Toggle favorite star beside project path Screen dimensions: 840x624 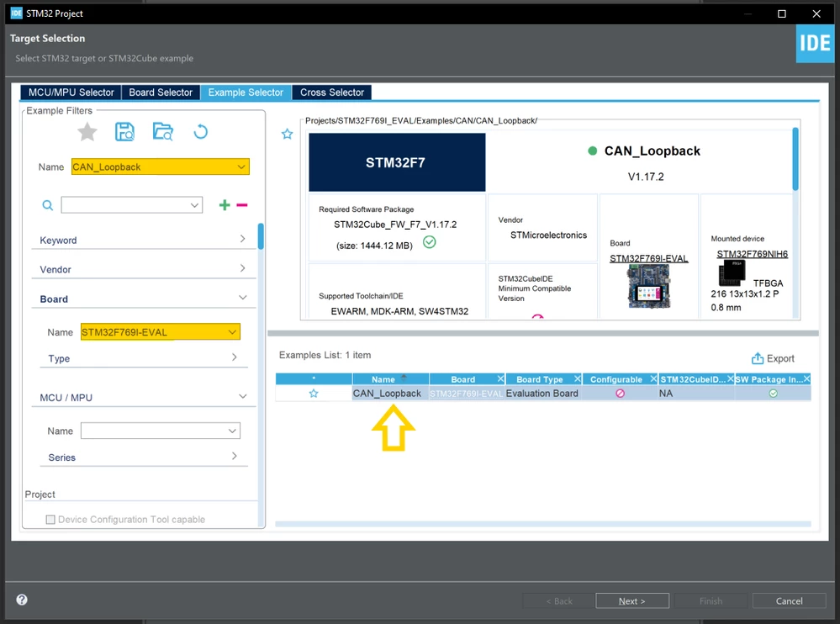(x=288, y=134)
